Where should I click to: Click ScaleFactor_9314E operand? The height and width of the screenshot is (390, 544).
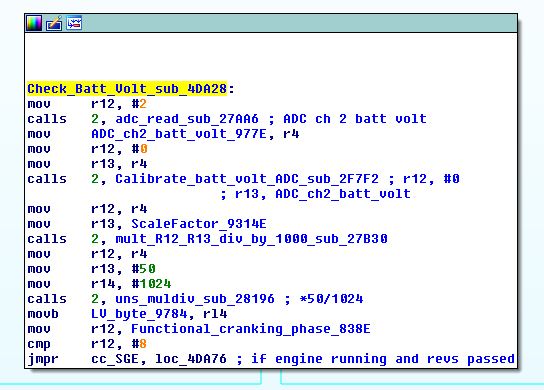[x=199, y=224]
